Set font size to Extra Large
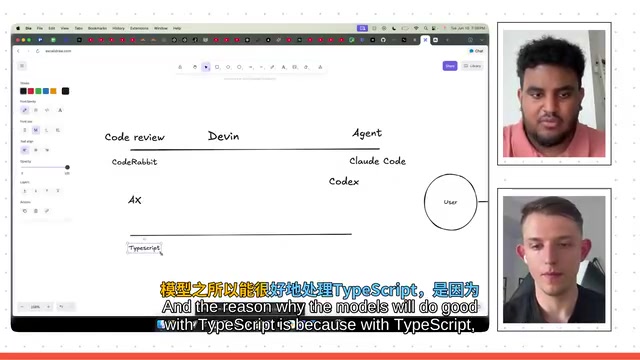This screenshot has width=640, height=360. pos(58,130)
